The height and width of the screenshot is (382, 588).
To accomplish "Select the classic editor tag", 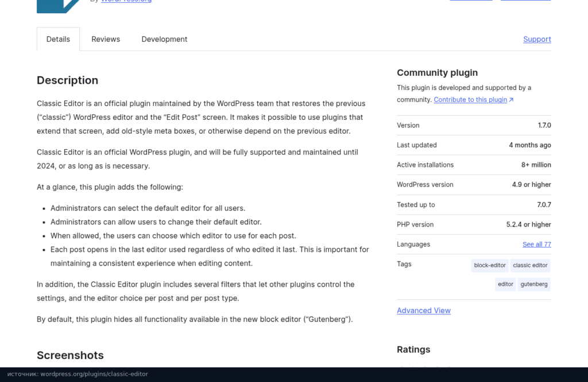I will (x=530, y=265).
